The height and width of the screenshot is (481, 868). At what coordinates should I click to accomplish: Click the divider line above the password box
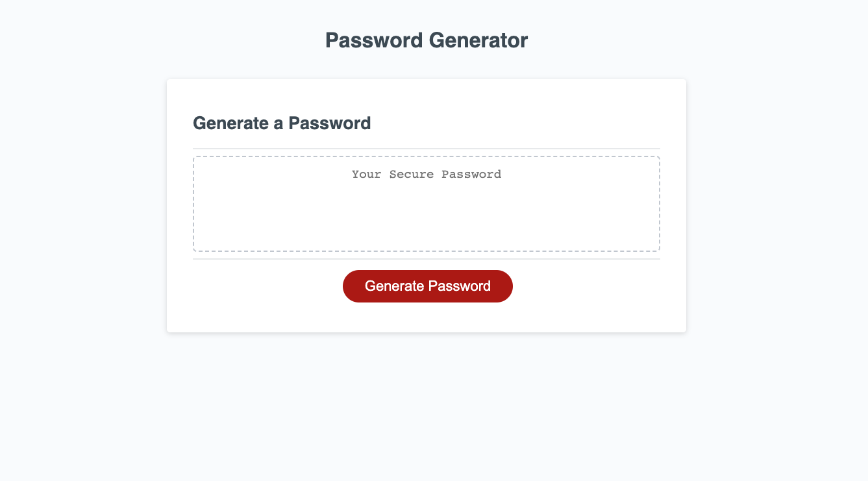point(426,148)
